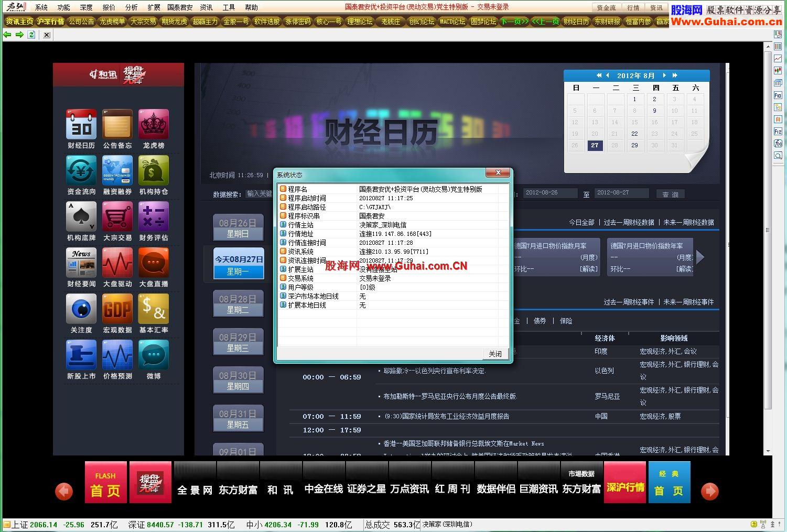The width and height of the screenshot is (787, 532).
Task: Open the 微博 speech bubble icon
Action: tap(154, 355)
